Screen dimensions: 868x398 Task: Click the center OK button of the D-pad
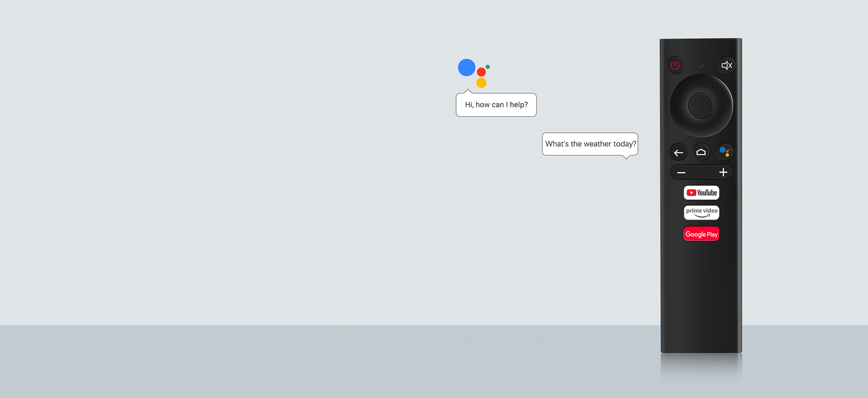click(701, 106)
